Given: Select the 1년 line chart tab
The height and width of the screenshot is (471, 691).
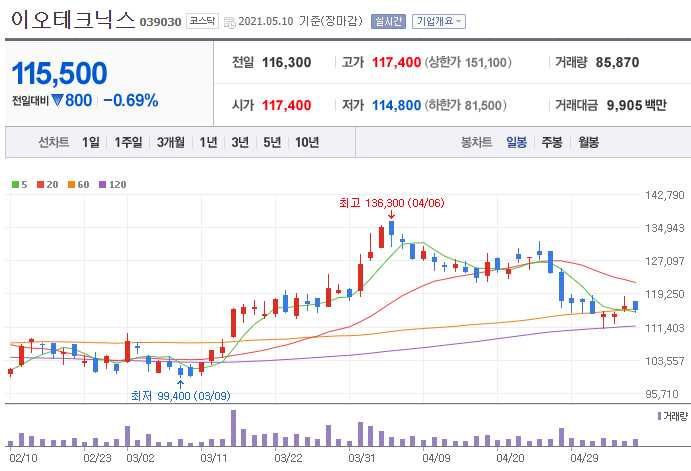Looking at the screenshot, I should (208, 142).
